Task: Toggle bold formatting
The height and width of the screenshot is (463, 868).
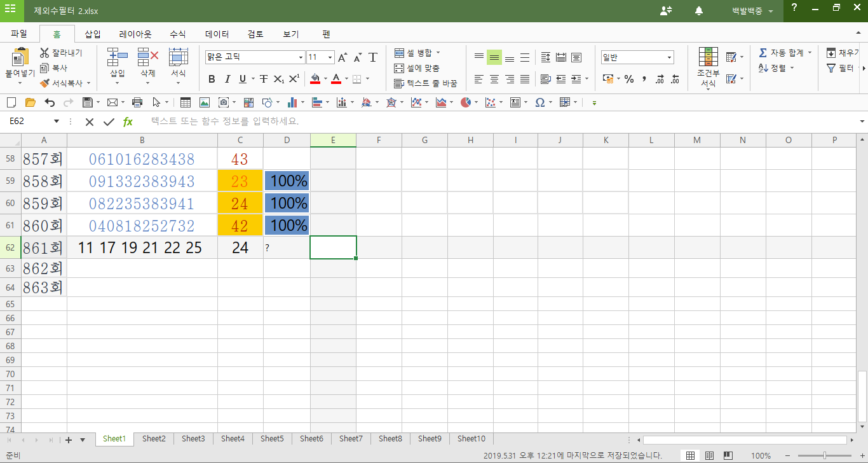Action: pos(212,79)
